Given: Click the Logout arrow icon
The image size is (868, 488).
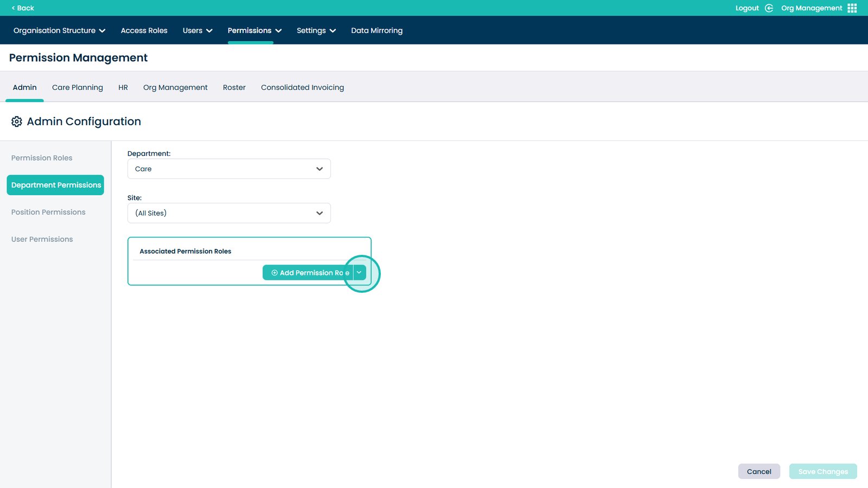Looking at the screenshot, I should pyautogui.click(x=769, y=8).
